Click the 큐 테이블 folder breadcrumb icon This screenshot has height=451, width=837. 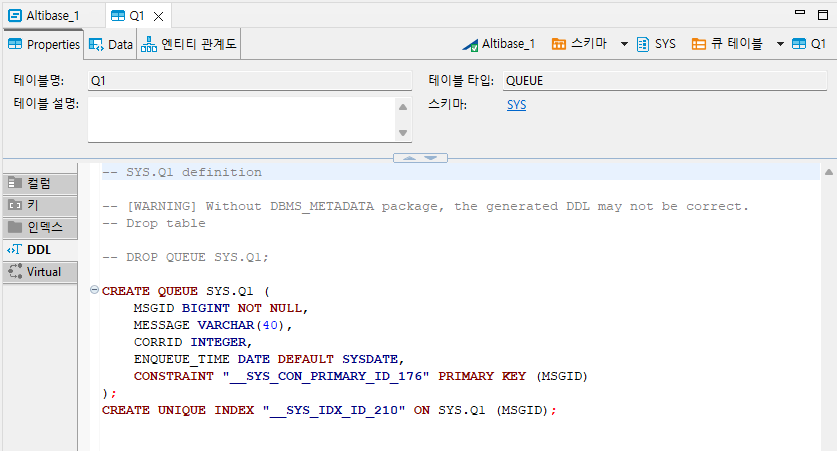click(x=700, y=44)
